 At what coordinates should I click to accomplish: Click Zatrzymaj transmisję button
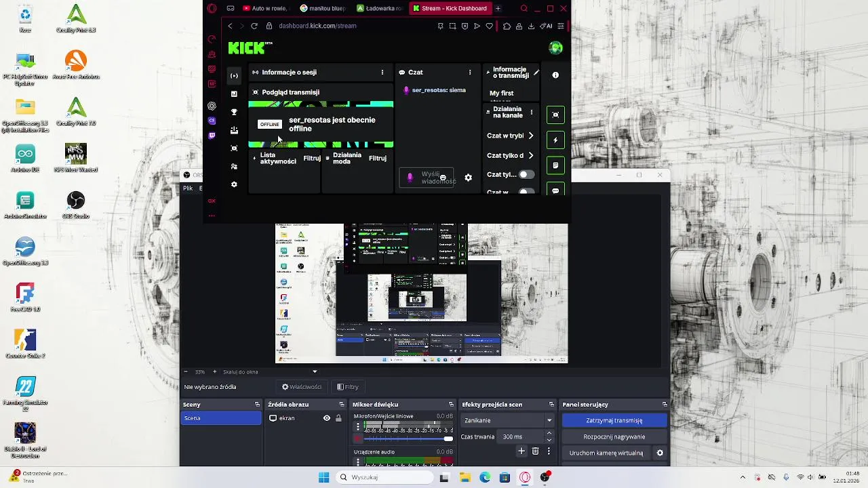(x=614, y=420)
